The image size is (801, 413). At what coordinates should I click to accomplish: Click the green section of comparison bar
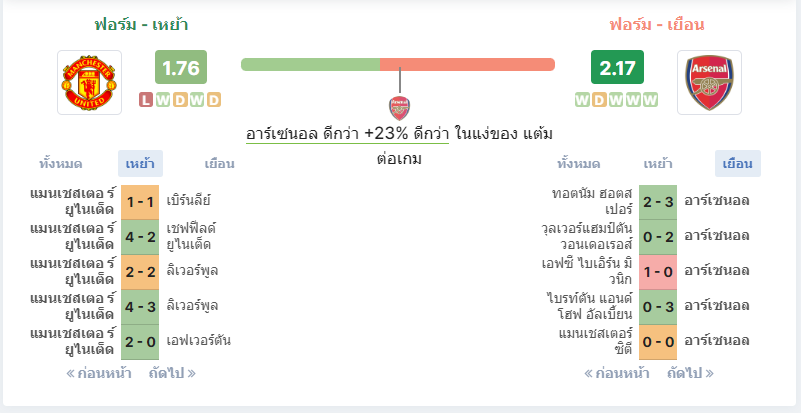(310, 64)
